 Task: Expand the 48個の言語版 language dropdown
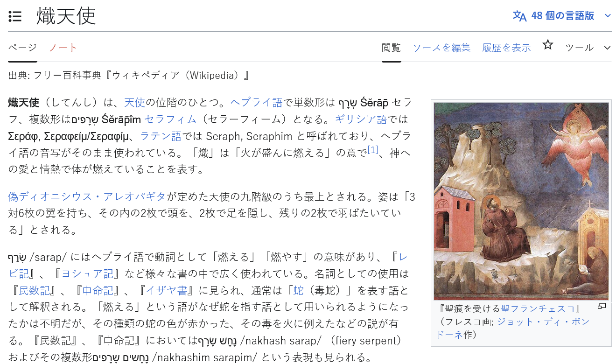click(562, 16)
